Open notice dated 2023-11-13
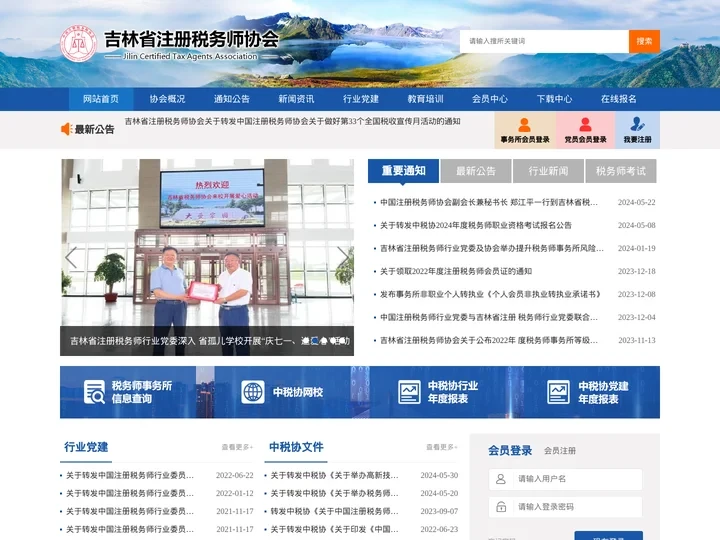 click(x=489, y=340)
